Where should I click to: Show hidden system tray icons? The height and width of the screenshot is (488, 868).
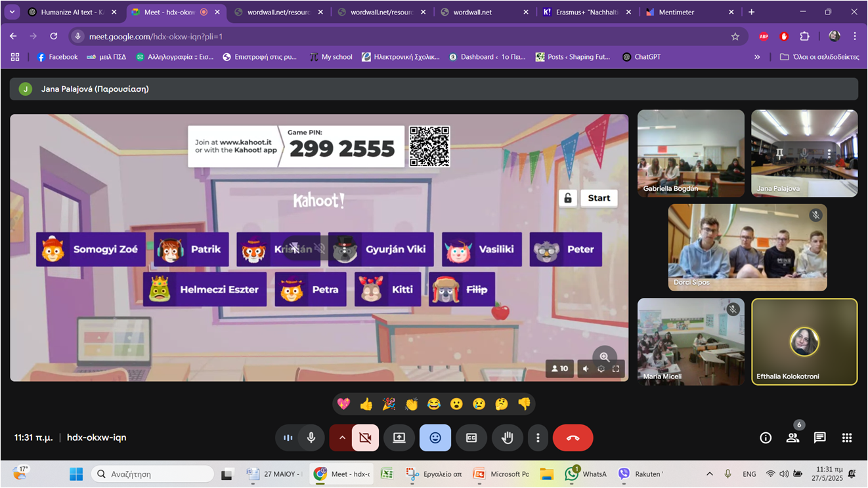[710, 474]
